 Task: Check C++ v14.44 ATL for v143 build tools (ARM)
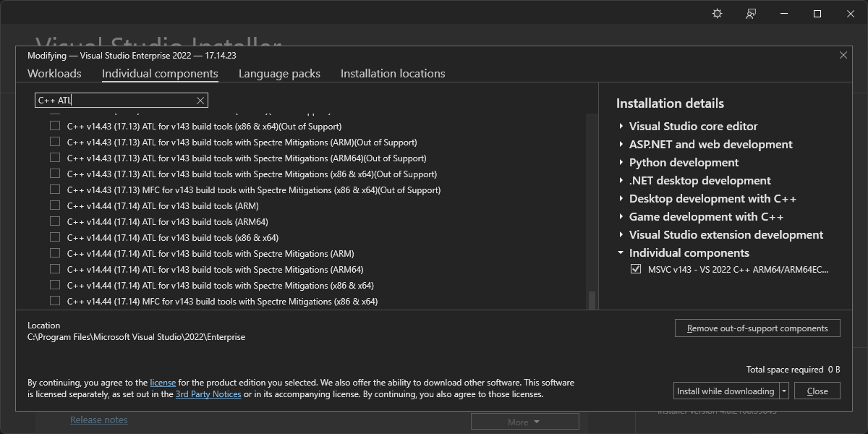pyautogui.click(x=55, y=206)
